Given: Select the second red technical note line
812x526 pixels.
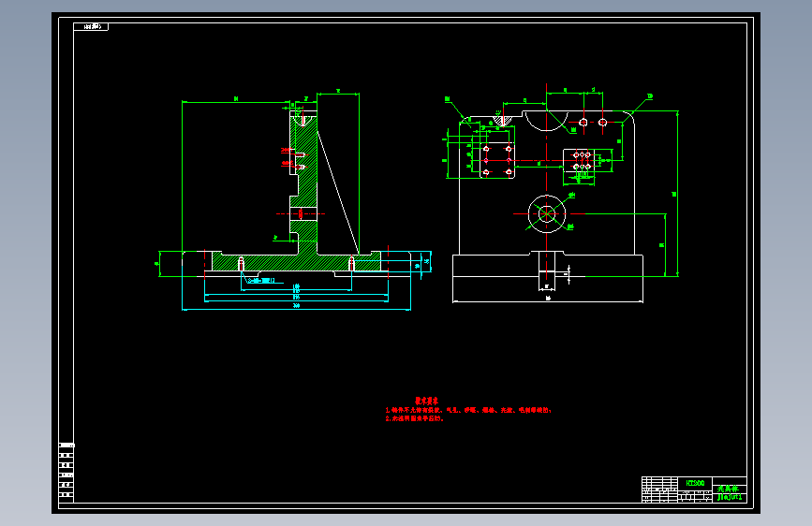Looking at the screenshot, I should 415,418.
